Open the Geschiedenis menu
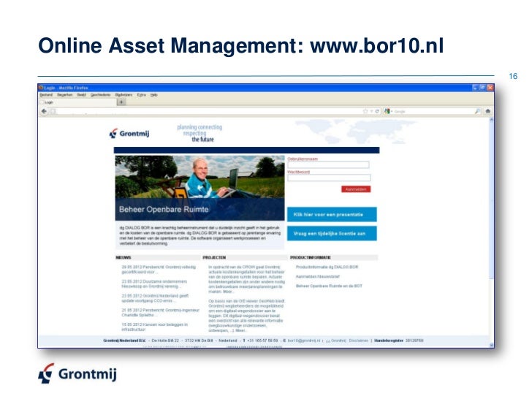 [100, 95]
